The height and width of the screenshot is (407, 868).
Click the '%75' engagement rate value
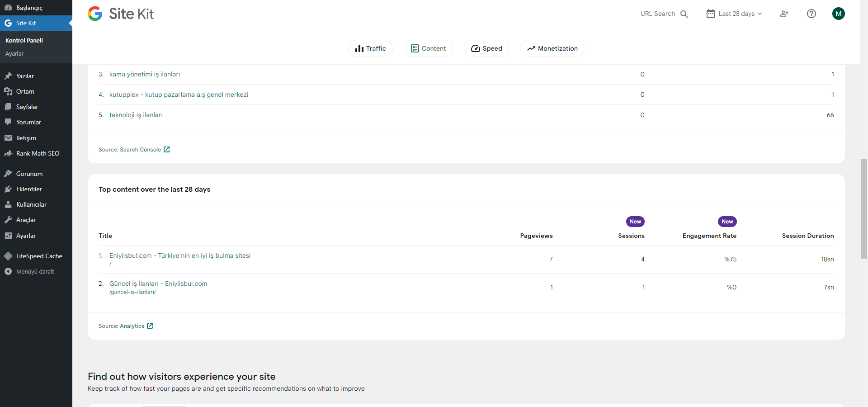coord(731,259)
